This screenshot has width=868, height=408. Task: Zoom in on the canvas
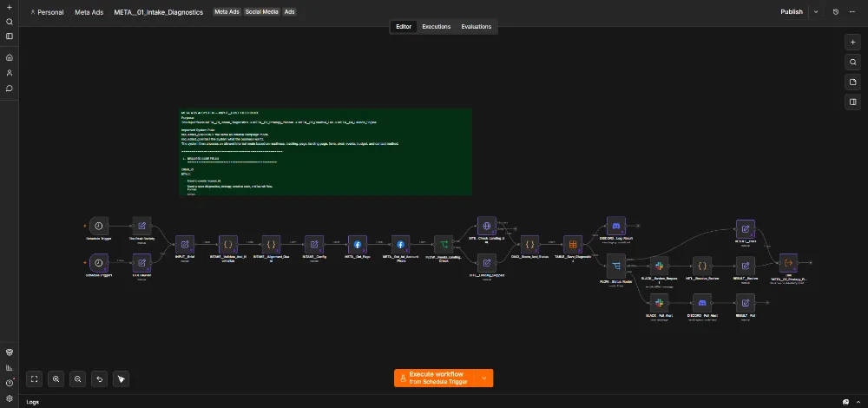pyautogui.click(x=56, y=378)
